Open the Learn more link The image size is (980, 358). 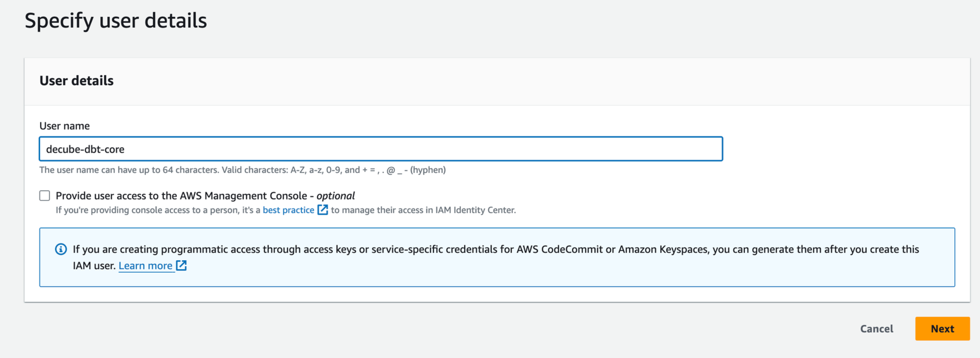[145, 266]
